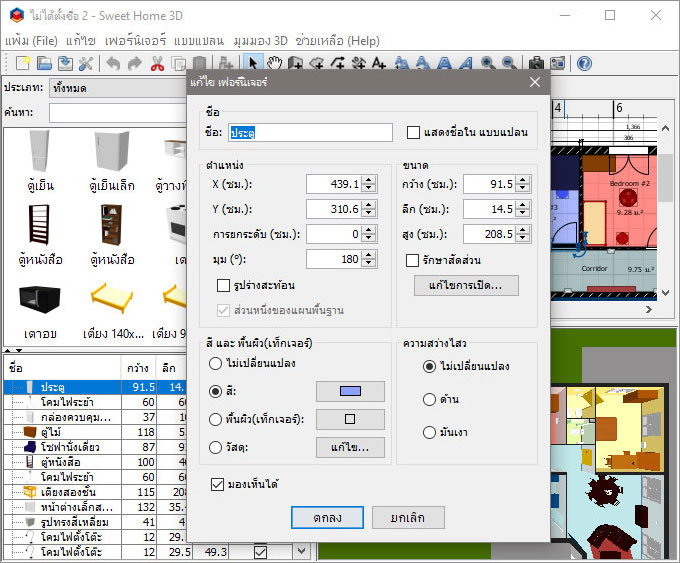Select the มันเงา shininess radio button
This screenshot has height=563, width=680.
(429, 432)
